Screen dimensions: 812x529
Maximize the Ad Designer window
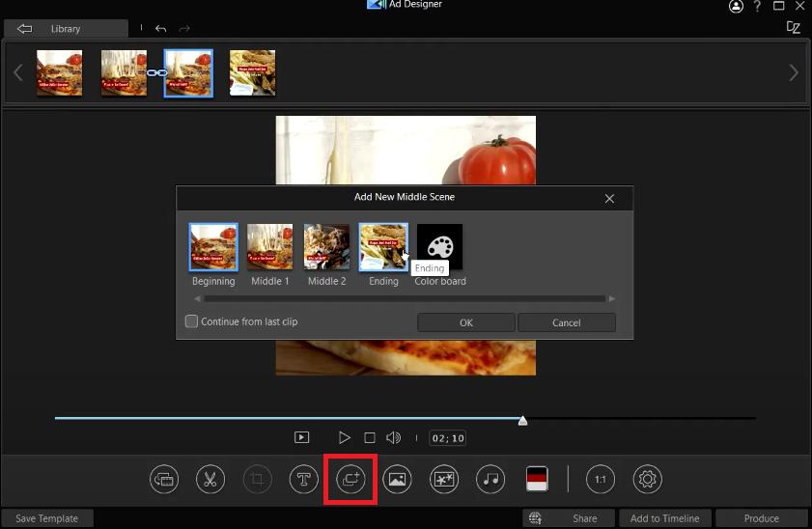point(778,6)
